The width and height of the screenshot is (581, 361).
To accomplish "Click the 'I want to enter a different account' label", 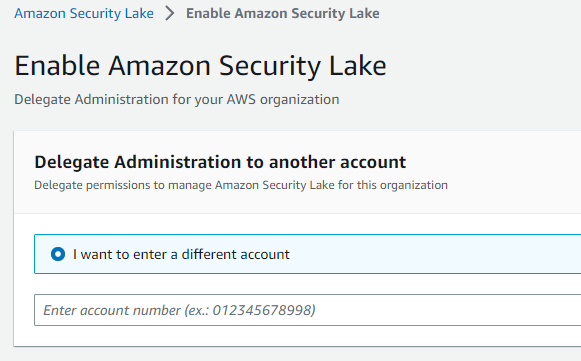I will click(181, 254).
